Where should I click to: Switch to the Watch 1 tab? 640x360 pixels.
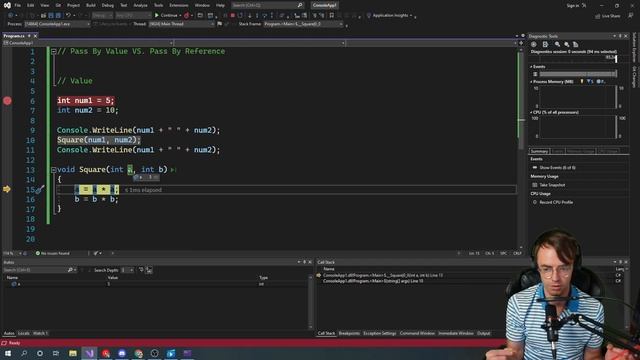point(40,333)
